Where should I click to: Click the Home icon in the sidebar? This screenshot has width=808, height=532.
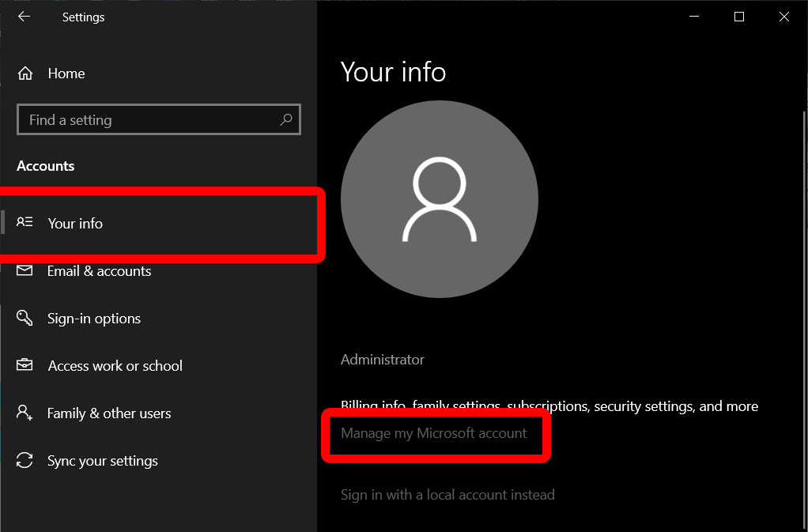[25, 73]
